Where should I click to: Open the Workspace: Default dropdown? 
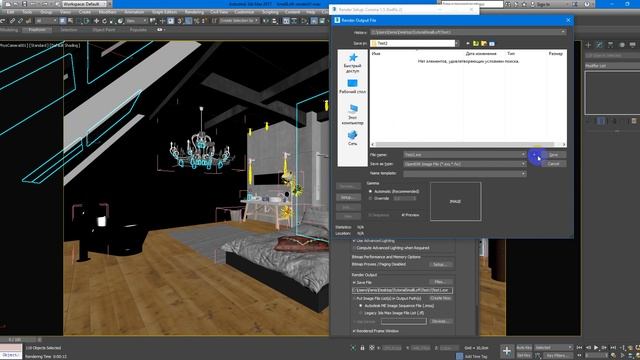tap(84, 4)
